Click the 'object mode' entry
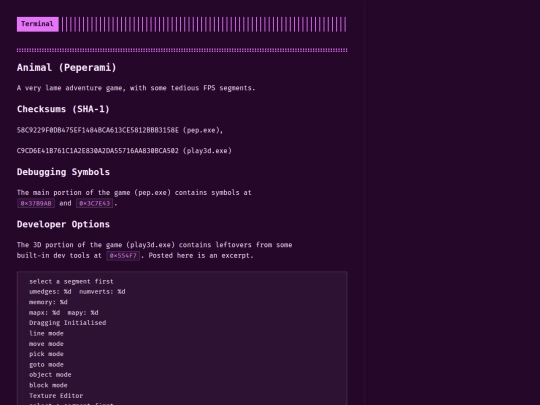 [50, 375]
